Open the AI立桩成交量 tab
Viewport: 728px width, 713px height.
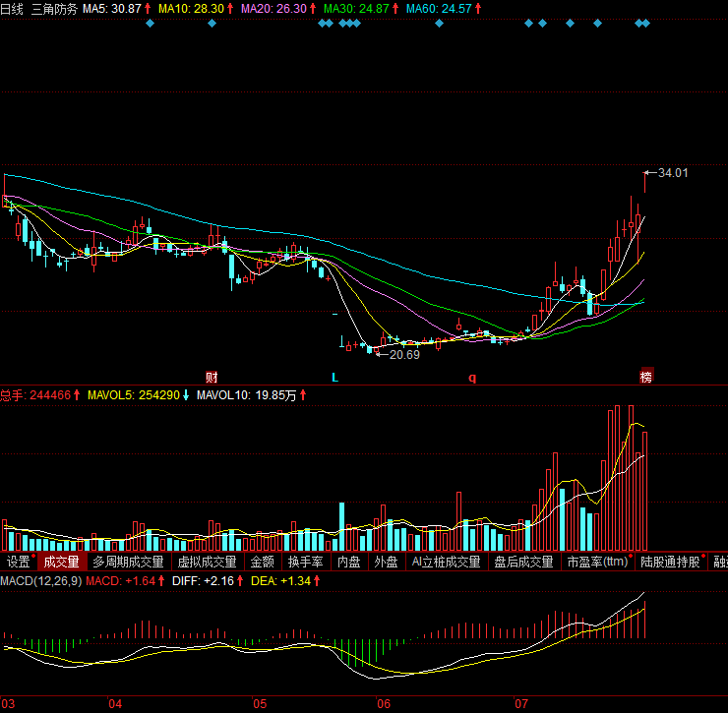(446, 563)
